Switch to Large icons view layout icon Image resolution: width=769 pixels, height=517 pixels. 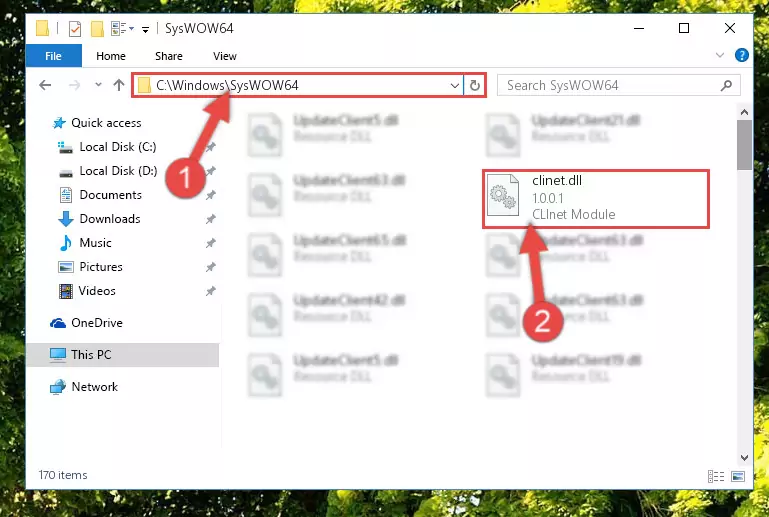point(738,476)
